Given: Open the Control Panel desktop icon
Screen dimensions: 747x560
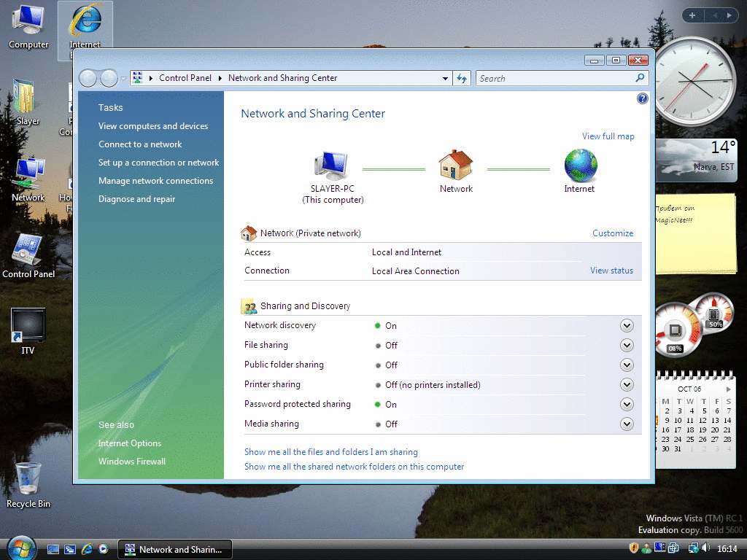Looking at the screenshot, I should (28, 256).
